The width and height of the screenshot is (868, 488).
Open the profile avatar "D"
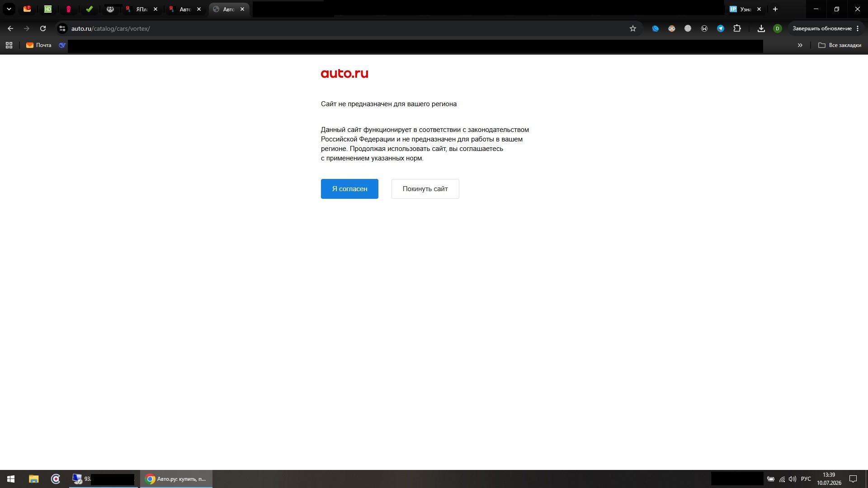778,28
